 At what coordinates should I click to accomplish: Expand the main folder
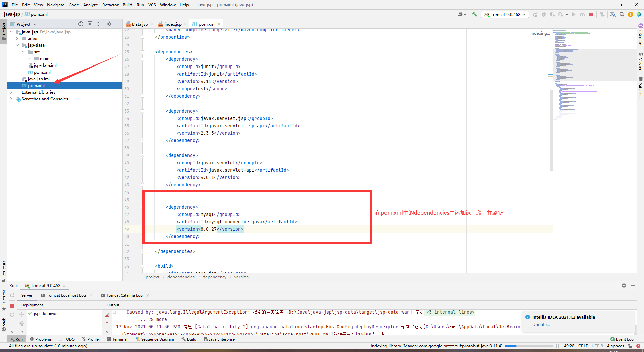[x=30, y=59]
